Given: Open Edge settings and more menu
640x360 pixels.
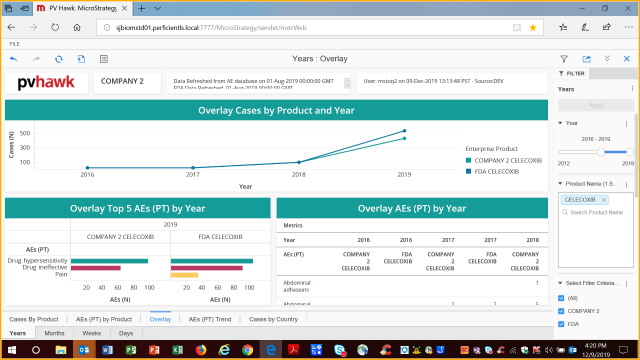Looking at the screenshot, I should (x=629, y=27).
